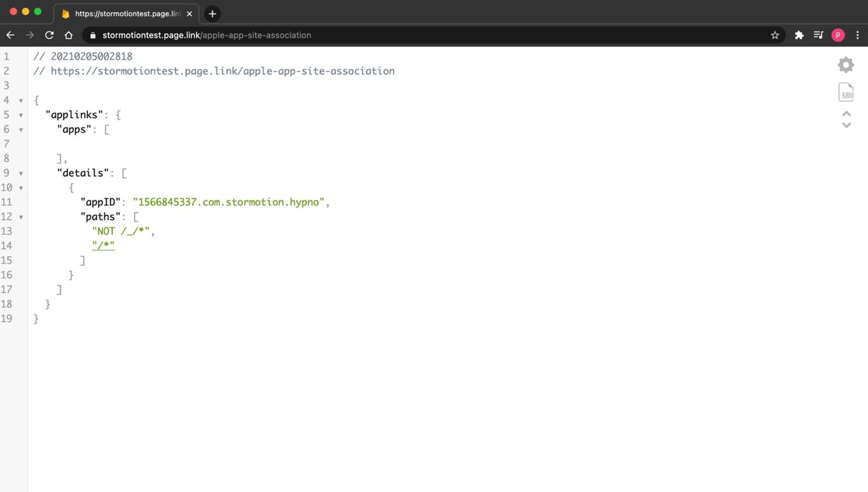Screen dimensions: 868x492
Task: View site security via the padlock icon
Action: coord(92,35)
